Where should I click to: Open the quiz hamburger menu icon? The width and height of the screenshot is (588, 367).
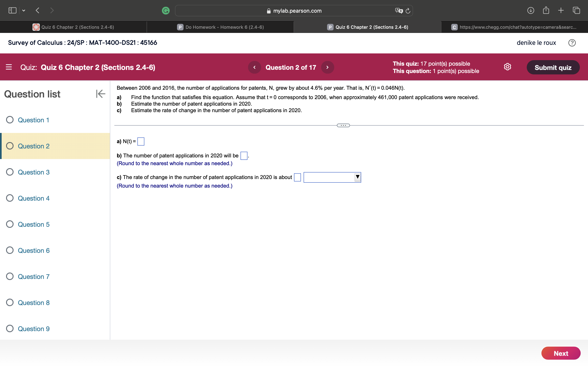(9, 67)
